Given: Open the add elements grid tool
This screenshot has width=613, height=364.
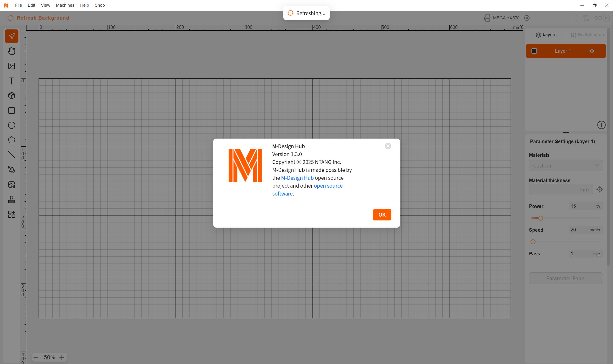Looking at the screenshot, I should click(11, 214).
